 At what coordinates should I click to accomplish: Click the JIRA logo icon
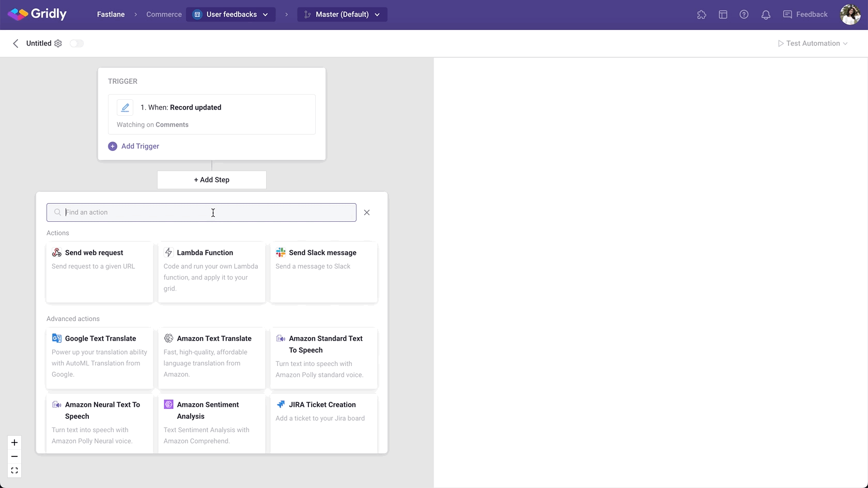[x=281, y=404]
